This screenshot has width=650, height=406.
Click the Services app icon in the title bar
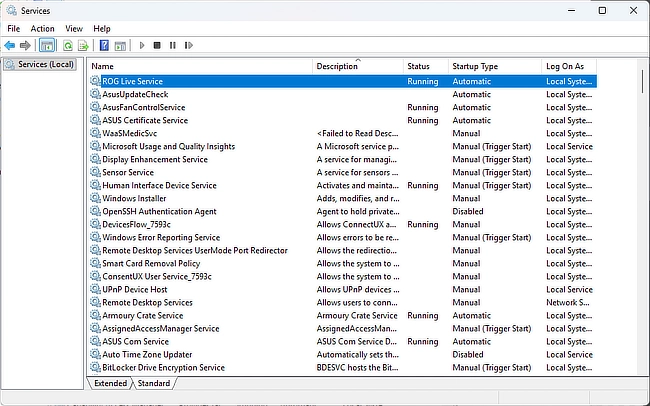tap(12, 11)
